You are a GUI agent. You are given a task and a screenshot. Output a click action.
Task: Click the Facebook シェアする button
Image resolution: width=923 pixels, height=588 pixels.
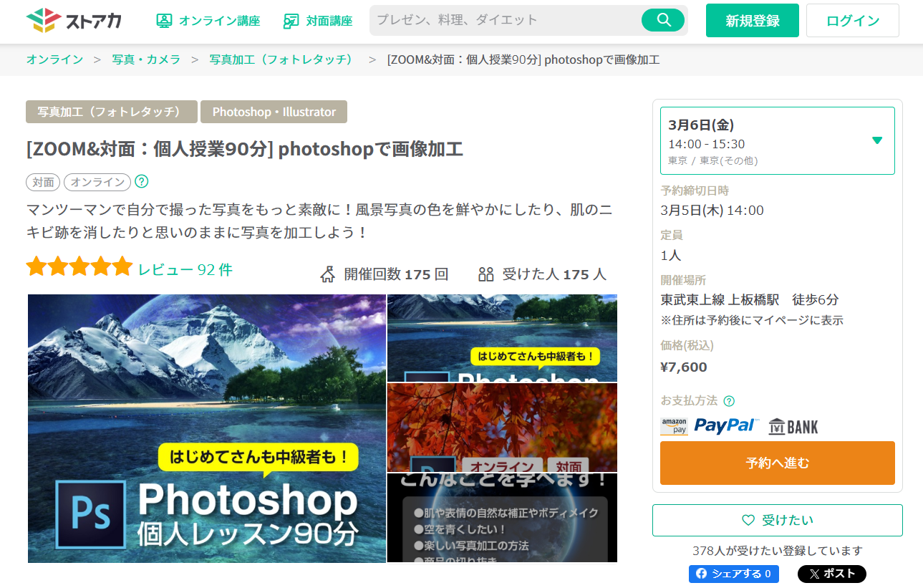coord(733,574)
